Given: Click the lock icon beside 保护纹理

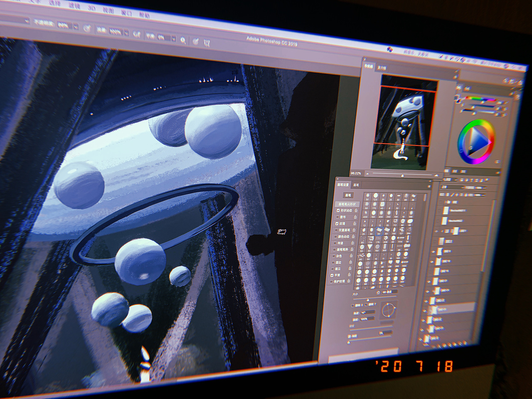Looking at the screenshot, I should coord(348,281).
